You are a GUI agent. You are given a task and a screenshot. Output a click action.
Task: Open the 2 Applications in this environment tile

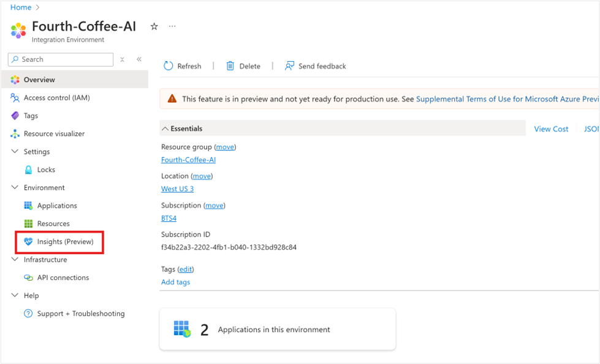pyautogui.click(x=278, y=329)
